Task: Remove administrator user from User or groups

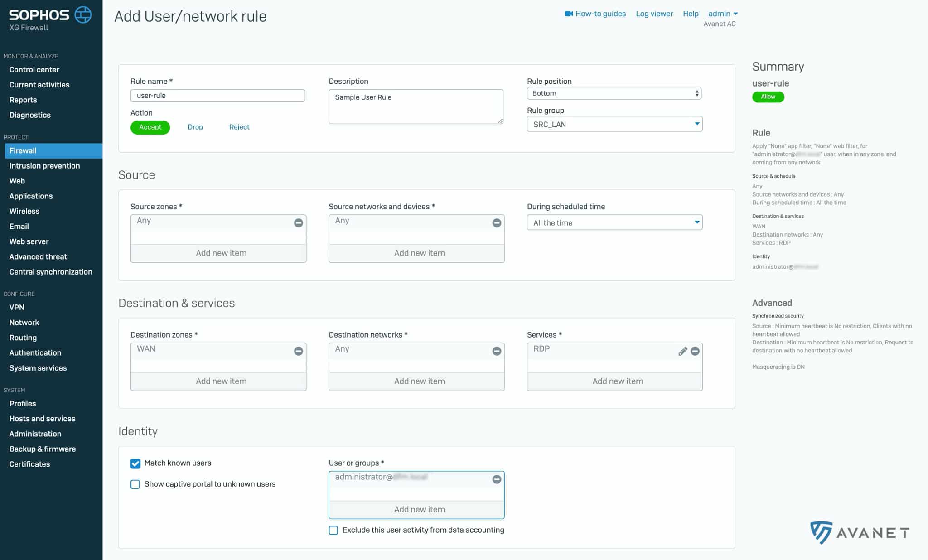Action: tap(497, 479)
